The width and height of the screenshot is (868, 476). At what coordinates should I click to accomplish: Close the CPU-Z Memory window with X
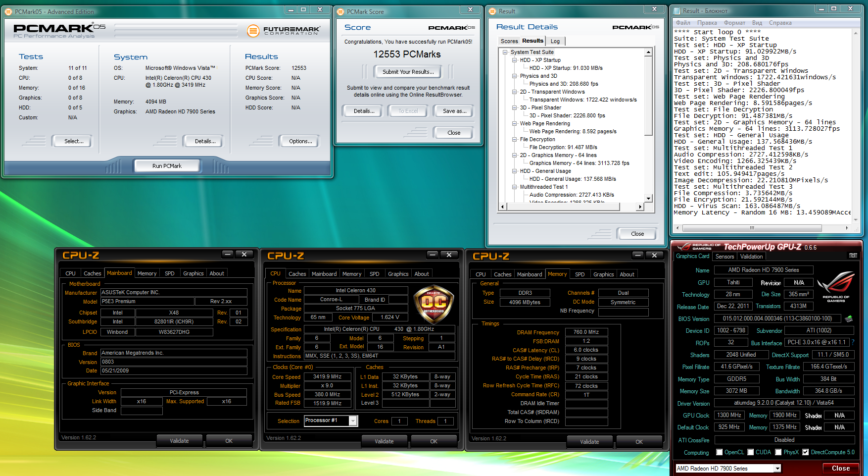click(x=654, y=255)
